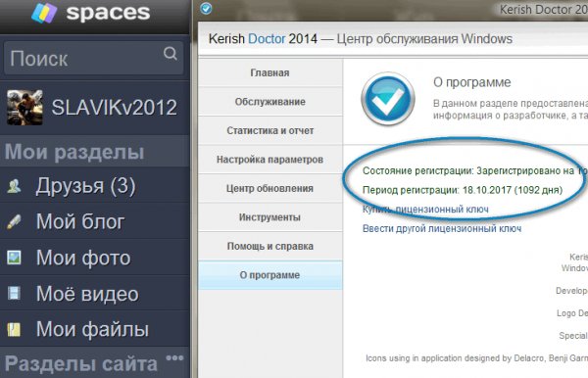Open Моё видео section
This screenshot has height=378, width=588.
[x=94, y=294]
